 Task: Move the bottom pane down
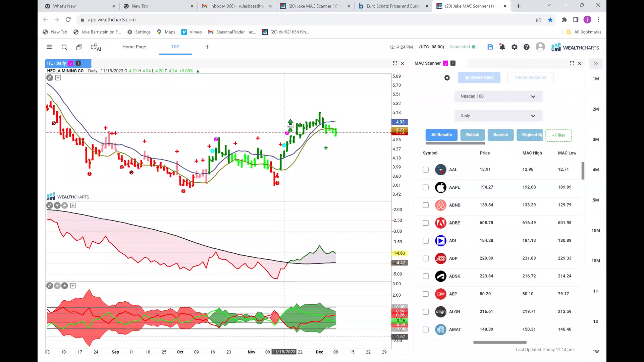57,286
